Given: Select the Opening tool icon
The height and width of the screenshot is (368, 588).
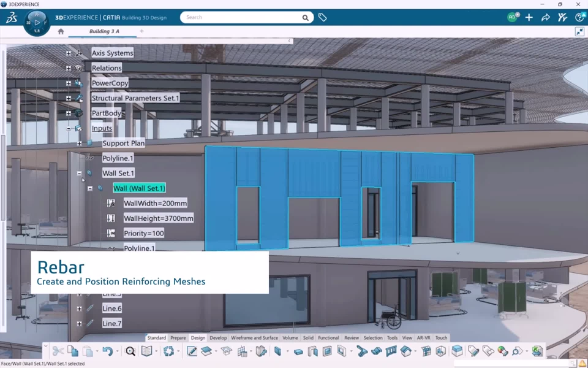Looking at the screenshot, I should point(342,351).
